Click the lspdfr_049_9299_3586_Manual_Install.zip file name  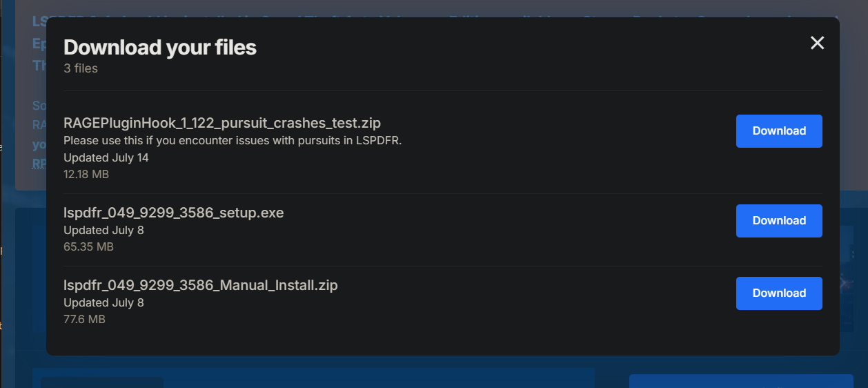(200, 285)
